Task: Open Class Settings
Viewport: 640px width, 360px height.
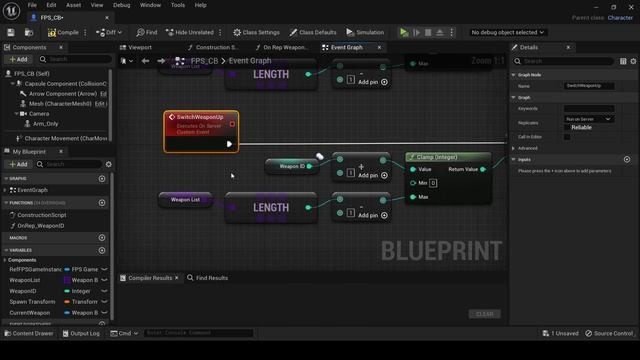Action: pyautogui.click(x=257, y=32)
